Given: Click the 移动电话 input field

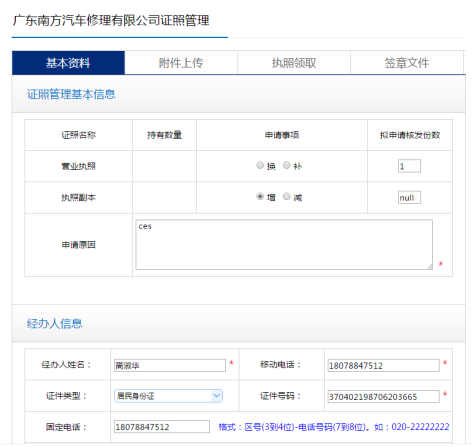Looking at the screenshot, I should pyautogui.click(x=383, y=365).
